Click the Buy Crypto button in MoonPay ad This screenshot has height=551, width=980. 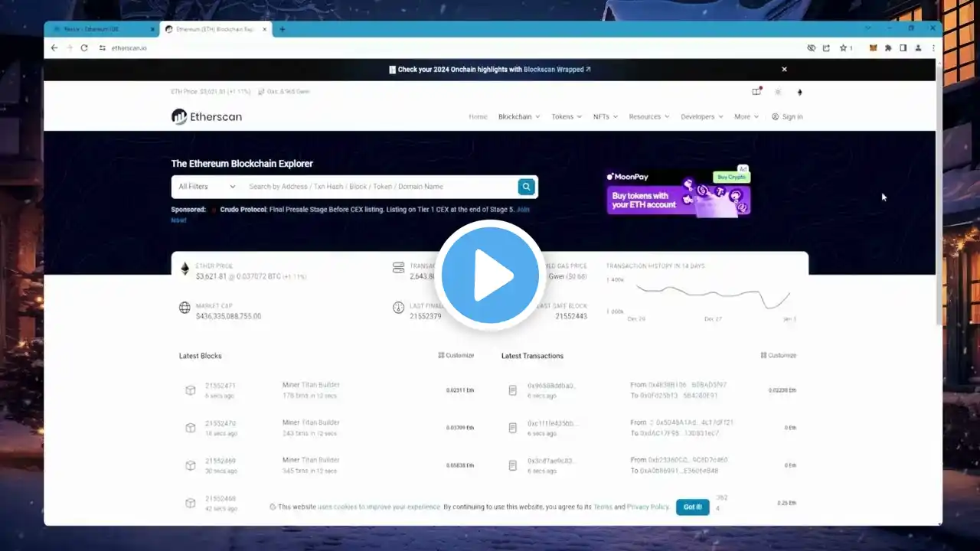click(x=731, y=177)
